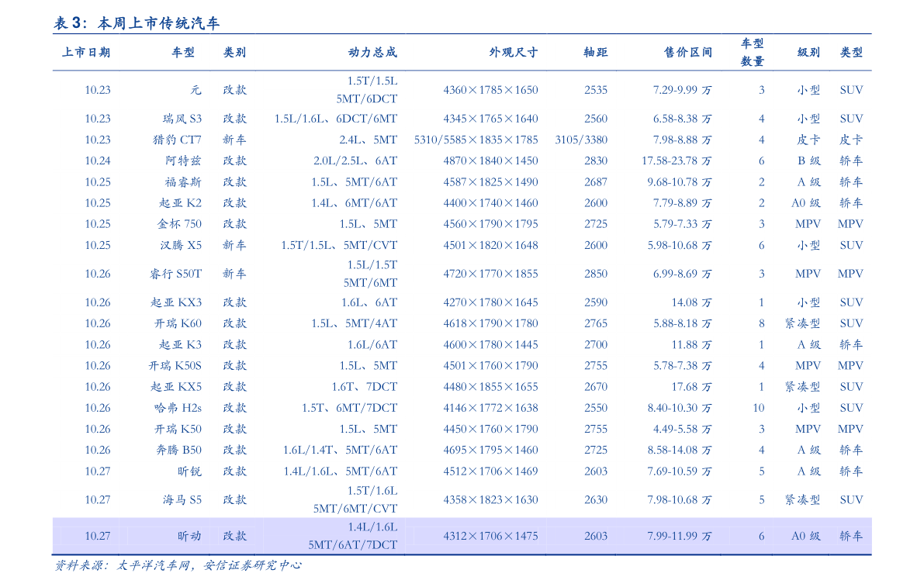Click wheelbase value 2850
Screen dimensions: 924x587
[596, 274]
